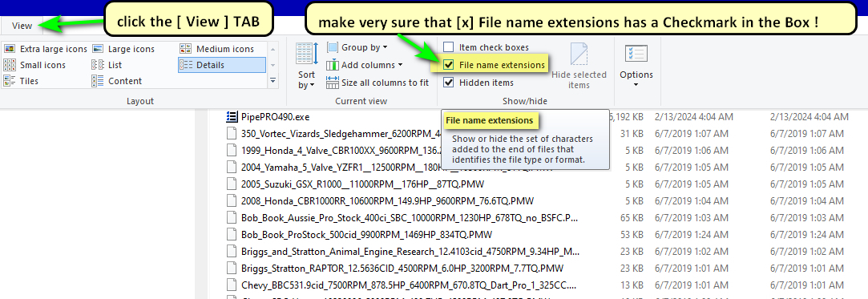Click file icon of Briggs_Stratton_RAPTOR
868x299 pixels.
pos(232,268)
